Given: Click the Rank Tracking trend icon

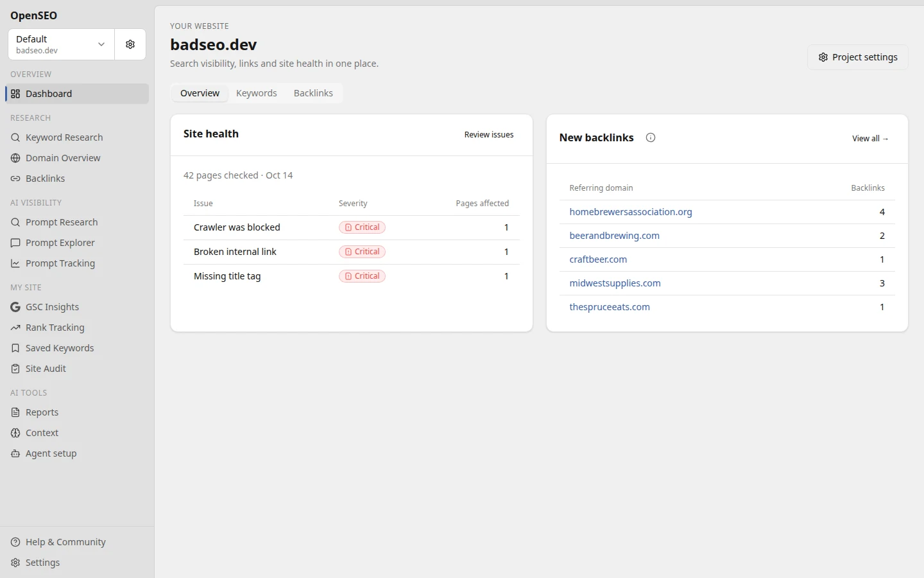Looking at the screenshot, I should click(15, 328).
